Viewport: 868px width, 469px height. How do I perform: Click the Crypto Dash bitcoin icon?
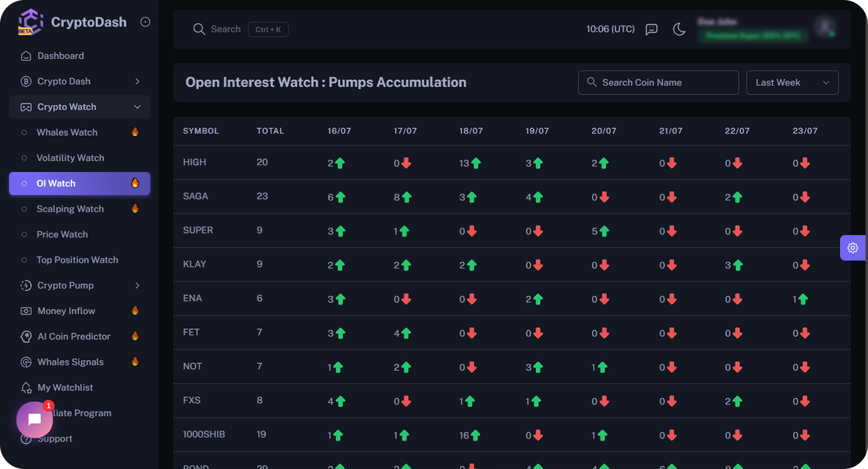tap(26, 82)
